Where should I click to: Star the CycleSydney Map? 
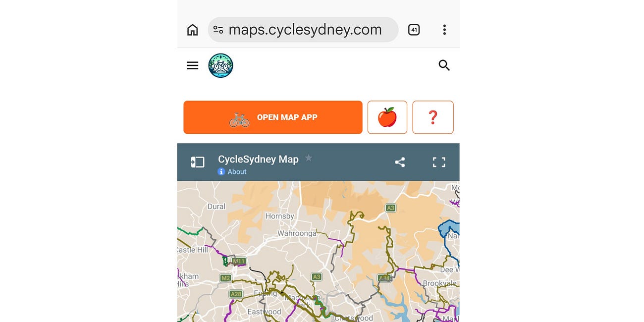(309, 158)
